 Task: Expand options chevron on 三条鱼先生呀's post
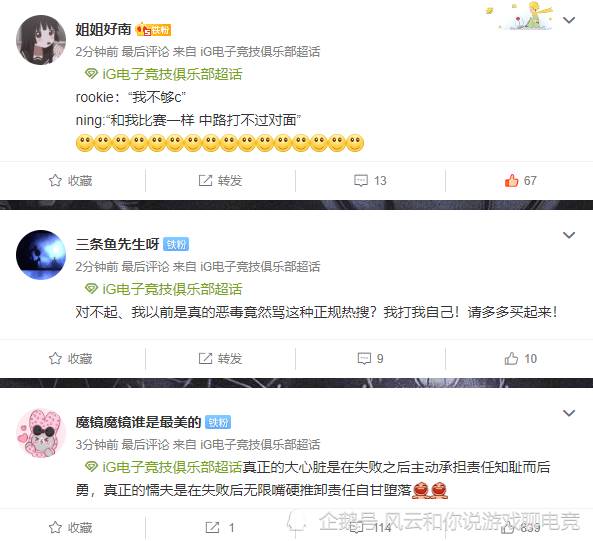pyautogui.click(x=569, y=235)
